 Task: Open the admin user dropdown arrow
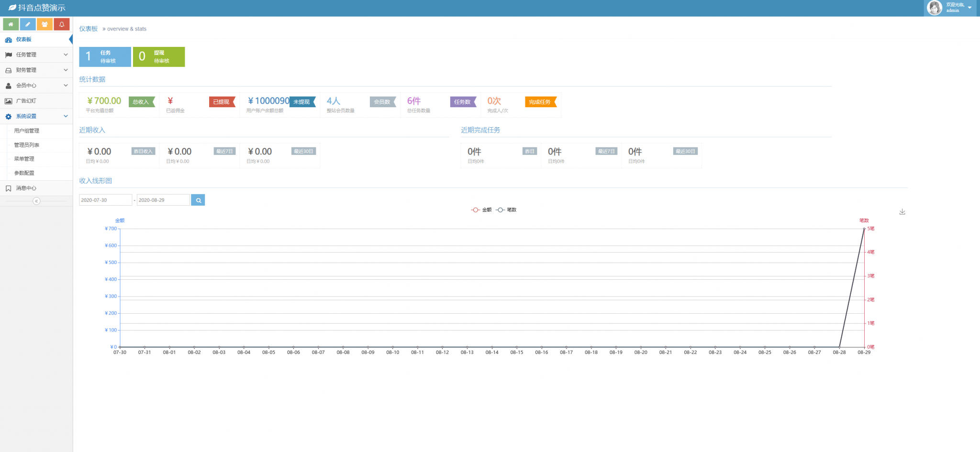tap(969, 8)
